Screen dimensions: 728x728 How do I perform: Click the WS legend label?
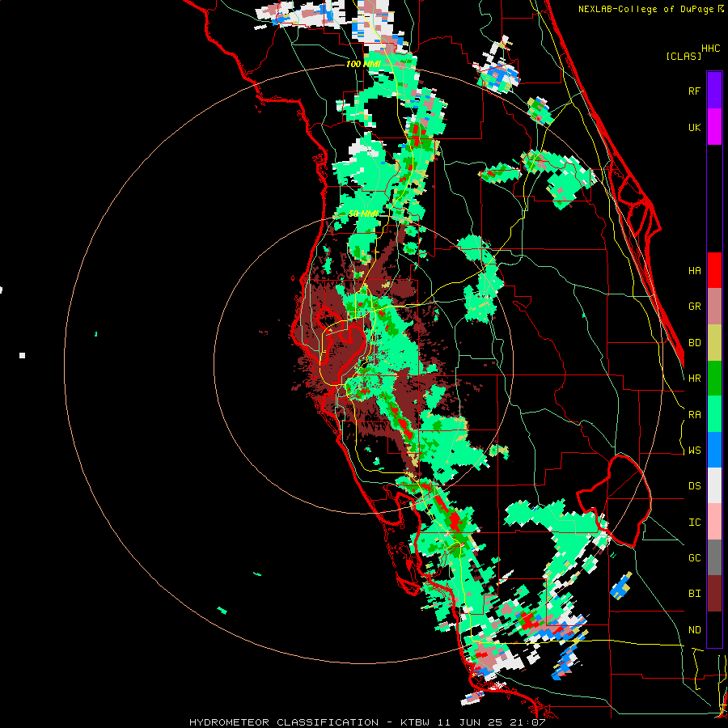[x=694, y=451]
